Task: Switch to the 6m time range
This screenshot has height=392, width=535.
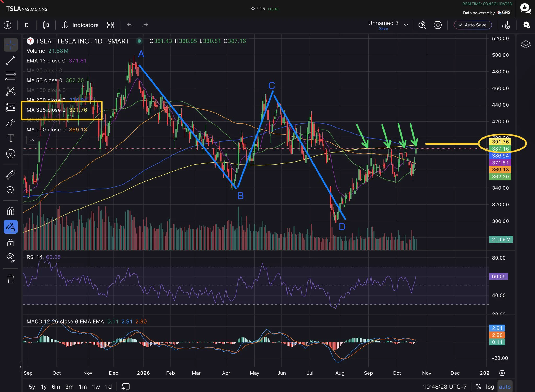Action: coord(56,387)
